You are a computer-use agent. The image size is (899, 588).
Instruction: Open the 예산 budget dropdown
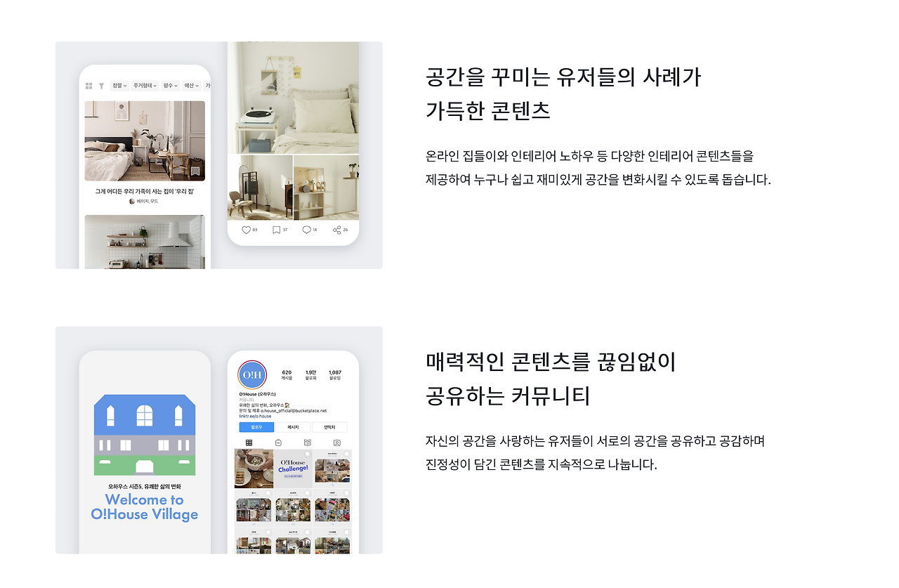[190, 86]
